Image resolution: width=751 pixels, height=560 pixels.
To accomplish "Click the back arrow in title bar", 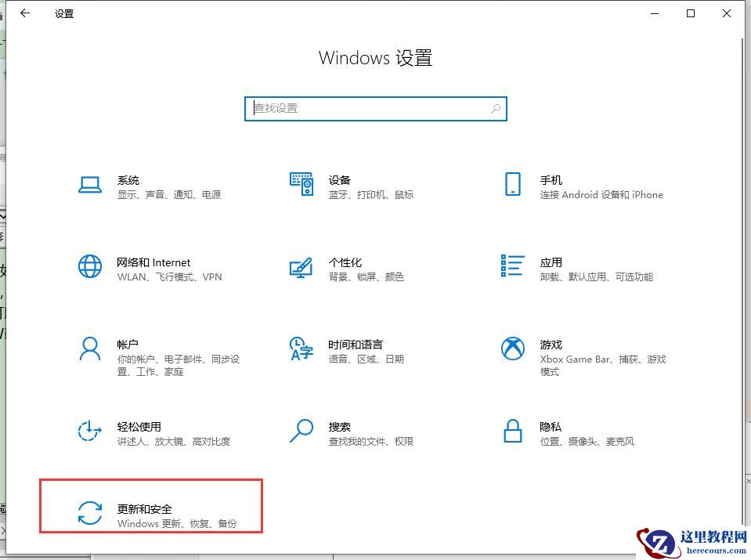I will coord(23,13).
